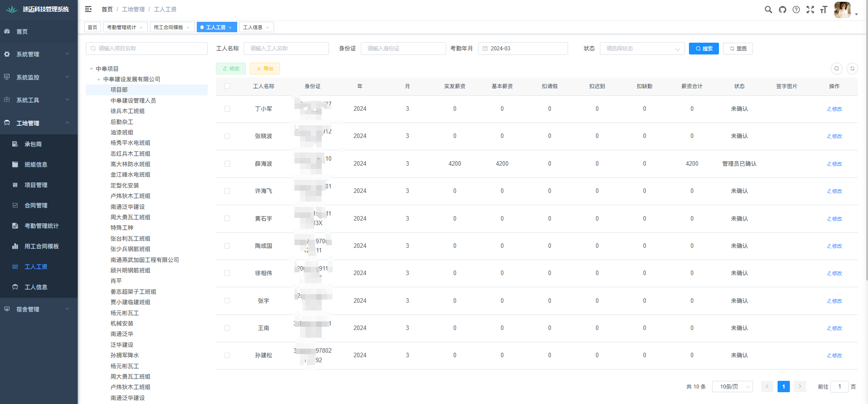
Task: Expand 系统监控 sidebar menu
Action: click(x=39, y=77)
